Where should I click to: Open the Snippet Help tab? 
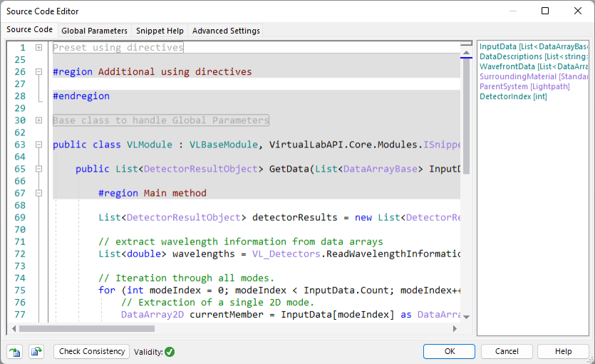[x=160, y=31]
